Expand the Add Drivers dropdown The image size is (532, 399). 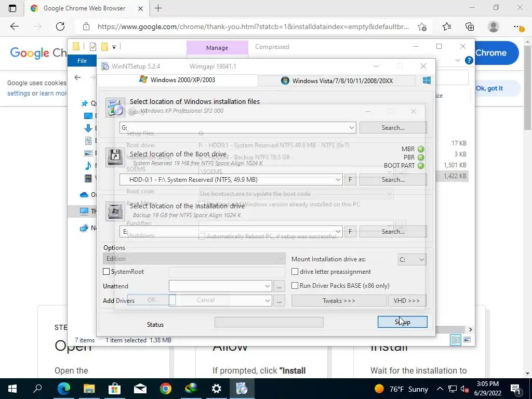coord(268,301)
